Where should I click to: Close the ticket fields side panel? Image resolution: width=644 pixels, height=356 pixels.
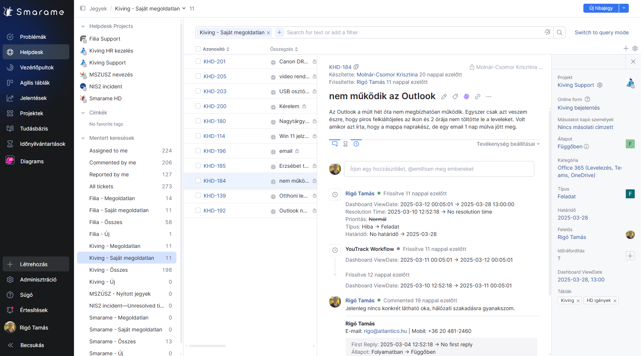633,62
